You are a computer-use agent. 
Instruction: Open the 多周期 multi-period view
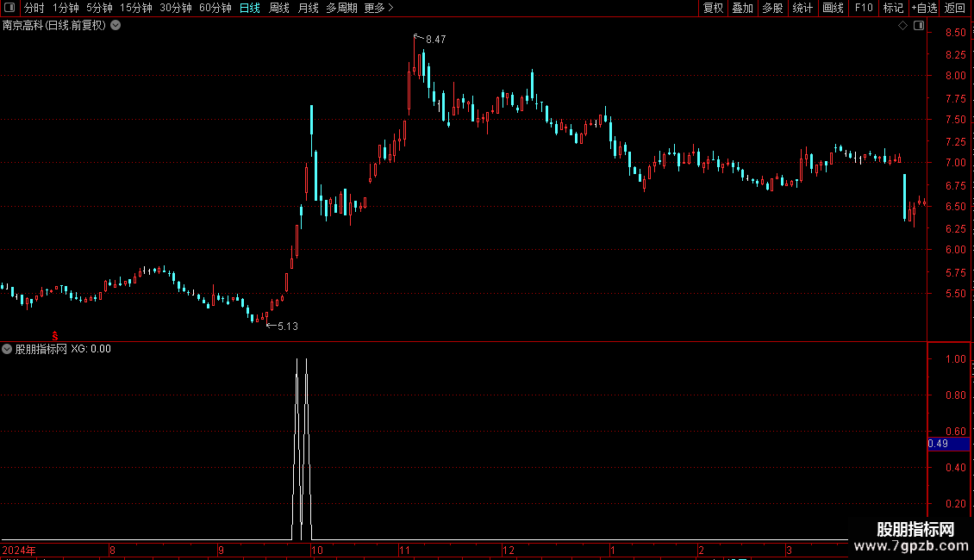point(341,8)
